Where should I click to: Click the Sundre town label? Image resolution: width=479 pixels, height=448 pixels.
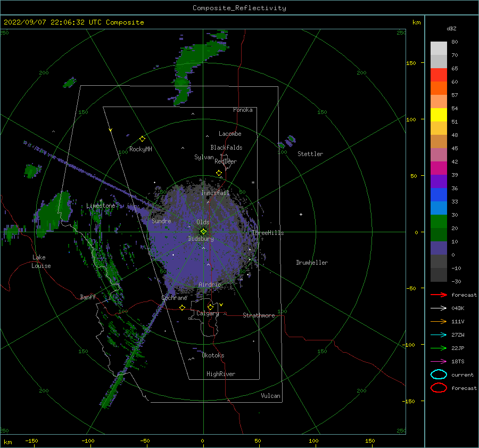[161, 221]
